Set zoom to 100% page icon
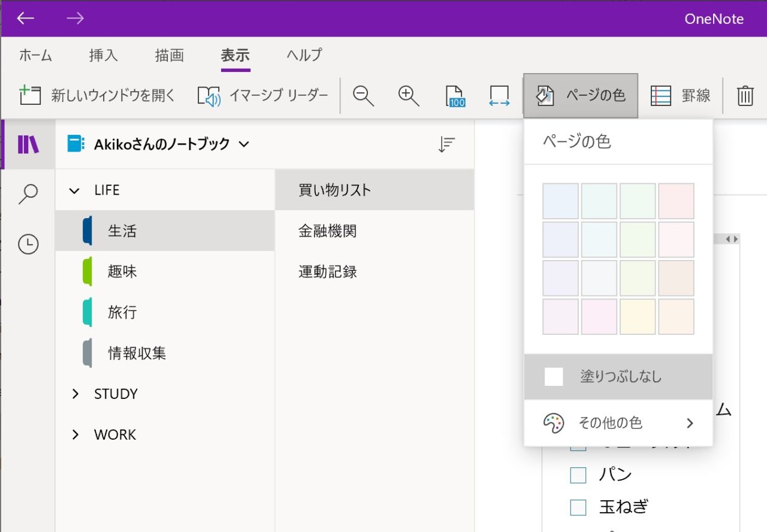This screenshot has height=532, width=767. tap(455, 96)
